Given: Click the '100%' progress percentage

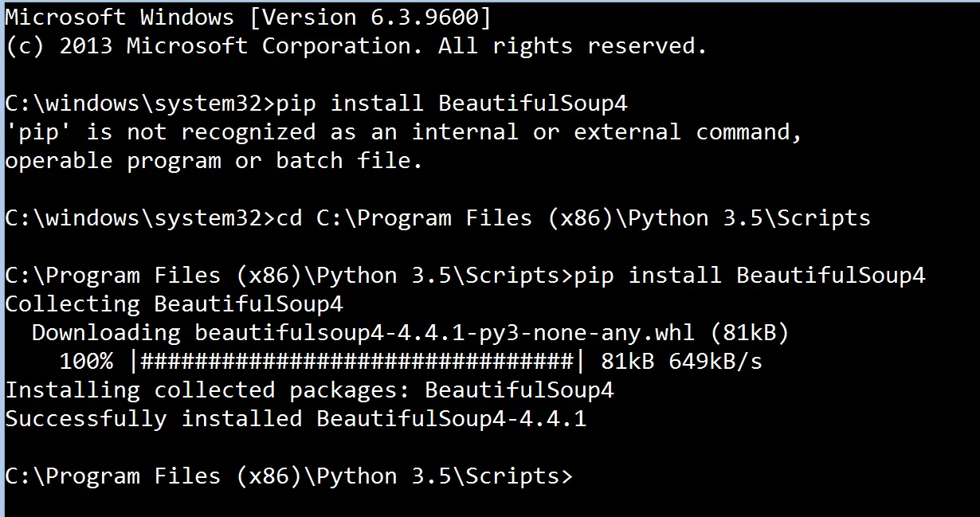Looking at the screenshot, I should pos(86,362).
